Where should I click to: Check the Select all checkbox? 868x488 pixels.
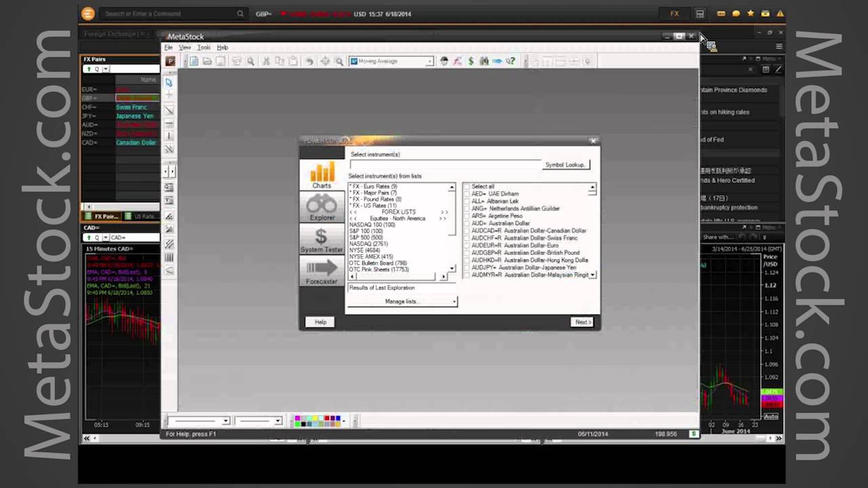coord(467,186)
